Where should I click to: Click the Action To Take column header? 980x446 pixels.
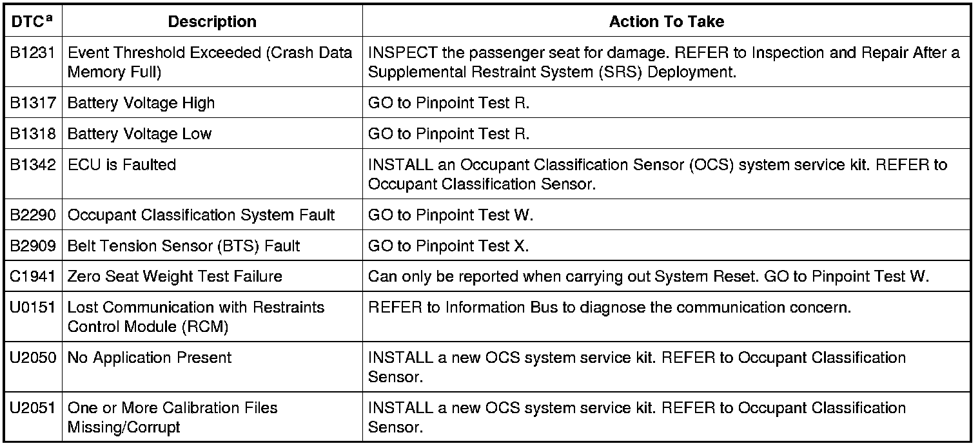[666, 21]
